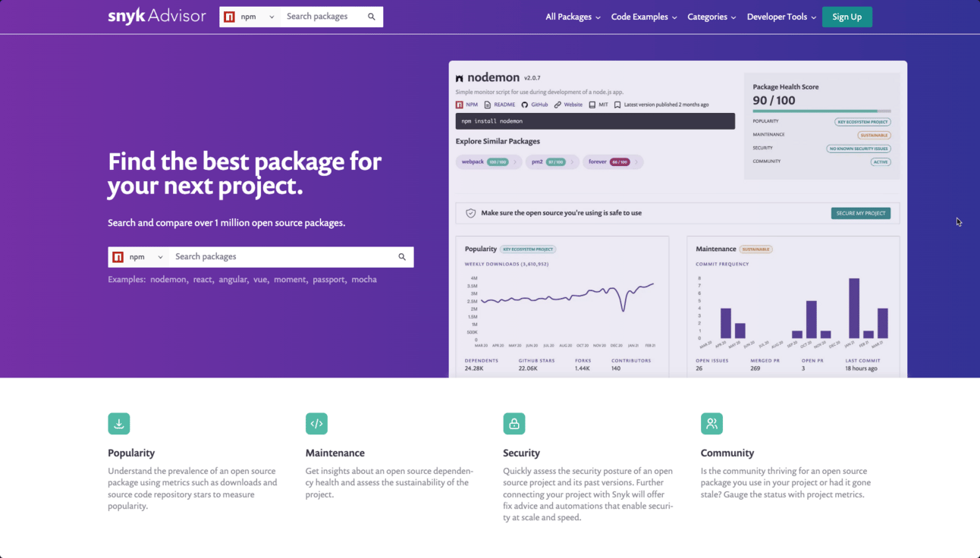Image resolution: width=980 pixels, height=558 pixels.
Task: Open the npm ecosystem dropdown in the header
Action: 250,17
